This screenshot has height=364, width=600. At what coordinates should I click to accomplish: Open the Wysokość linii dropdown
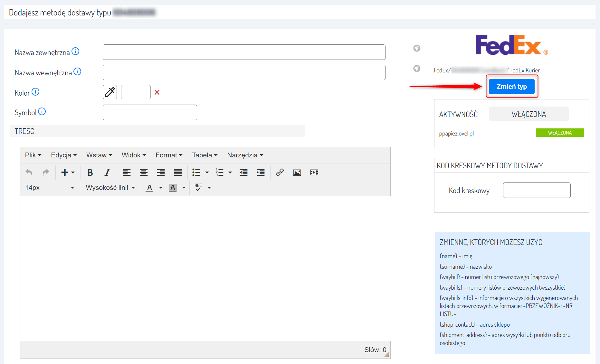click(110, 188)
